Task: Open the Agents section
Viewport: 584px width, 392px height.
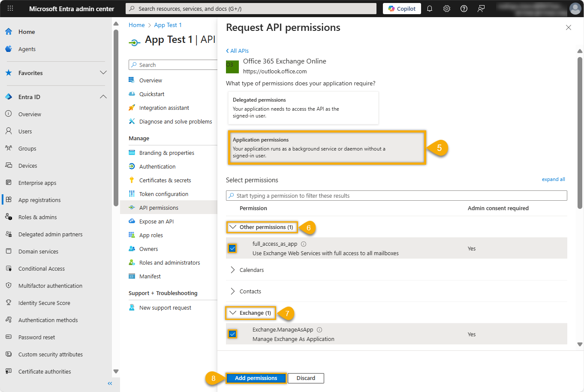Action: pyautogui.click(x=27, y=48)
